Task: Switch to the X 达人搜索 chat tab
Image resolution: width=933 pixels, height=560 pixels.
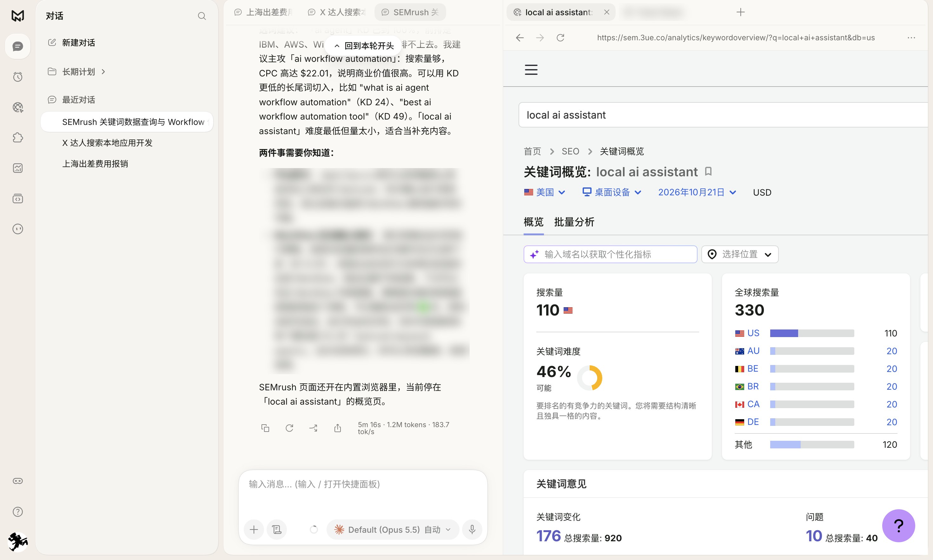Action: (x=337, y=12)
